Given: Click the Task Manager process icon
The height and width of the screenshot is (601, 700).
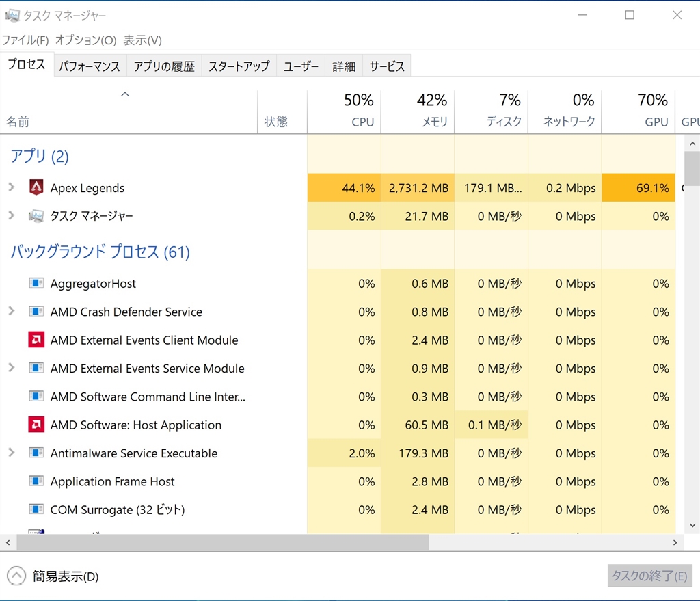Looking at the screenshot, I should pos(36,216).
